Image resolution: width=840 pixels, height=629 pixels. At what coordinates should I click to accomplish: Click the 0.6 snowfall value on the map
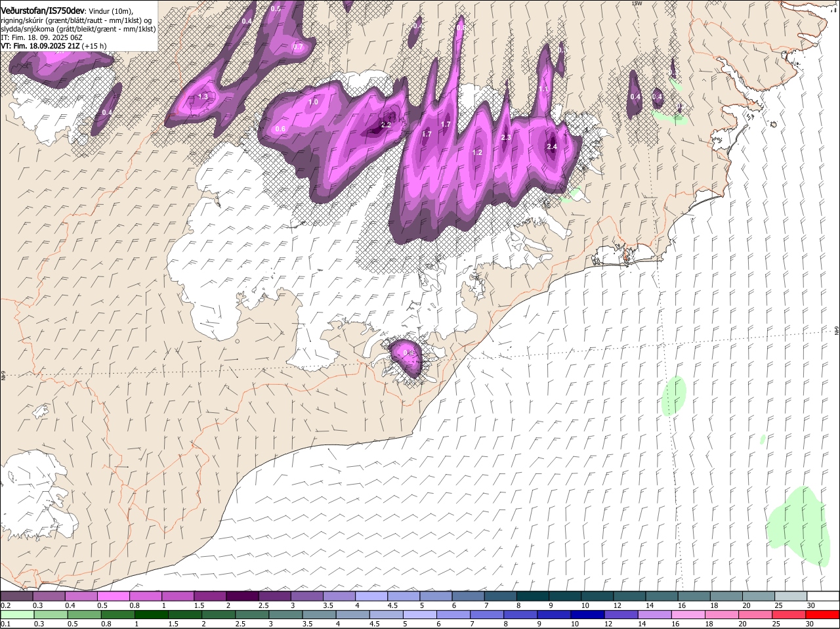pyautogui.click(x=280, y=129)
